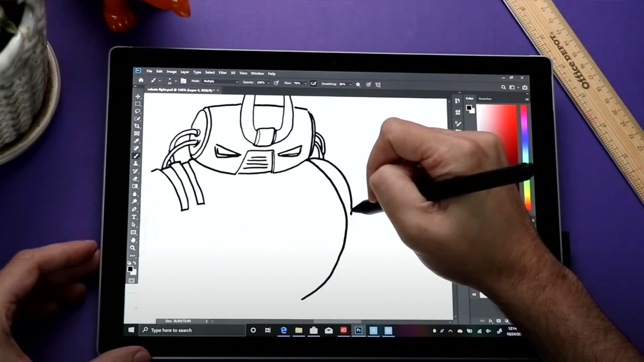Viewport: 644px width, 362px height.
Task: Open the Window menu
Action: click(258, 73)
